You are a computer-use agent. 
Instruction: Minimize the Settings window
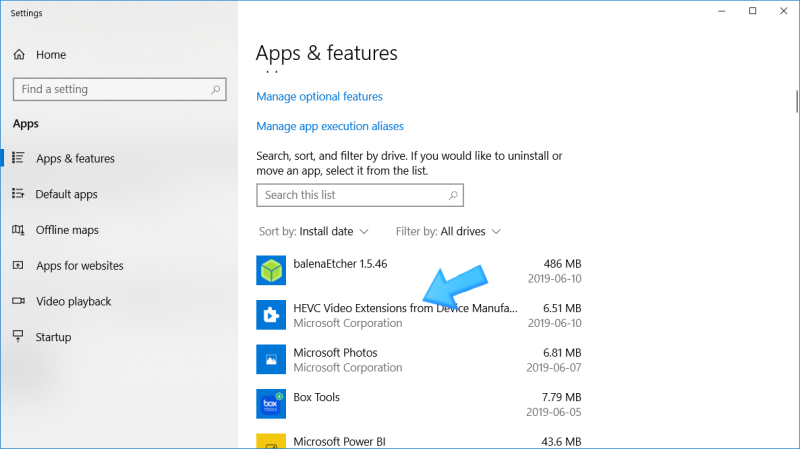721,11
